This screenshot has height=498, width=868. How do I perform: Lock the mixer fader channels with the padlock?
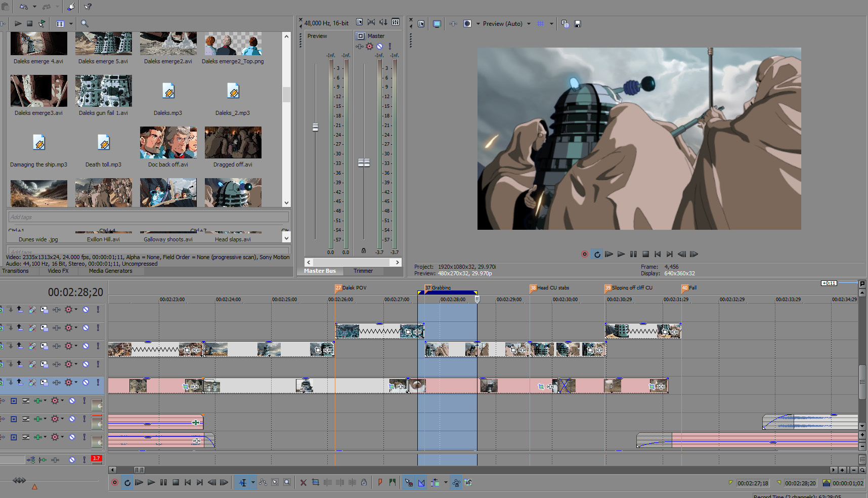363,251
